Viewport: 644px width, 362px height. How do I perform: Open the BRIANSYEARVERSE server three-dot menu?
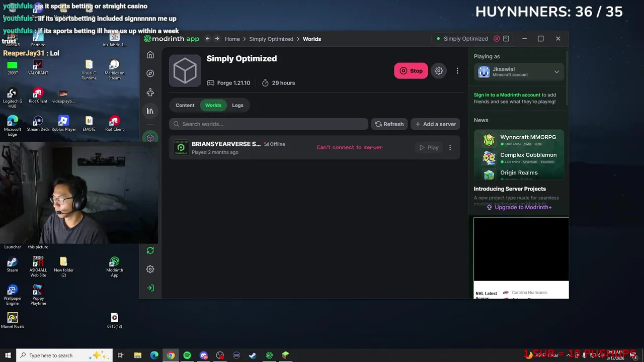point(450,147)
